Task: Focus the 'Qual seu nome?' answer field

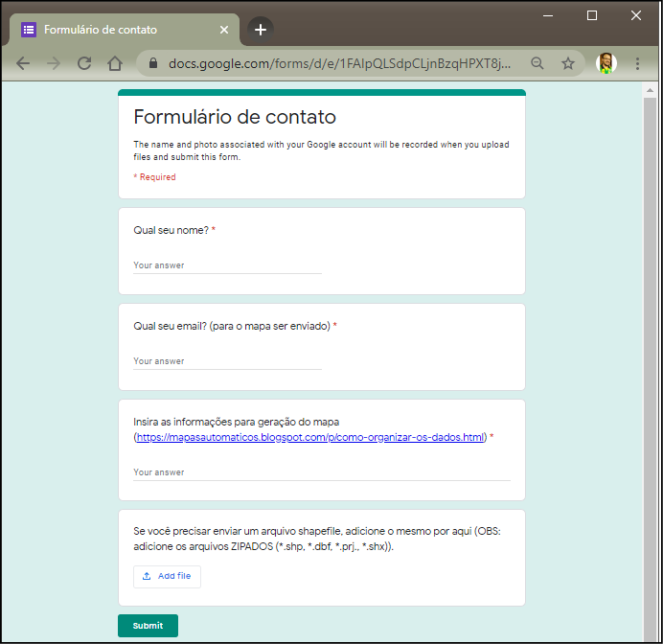Action: (227, 265)
